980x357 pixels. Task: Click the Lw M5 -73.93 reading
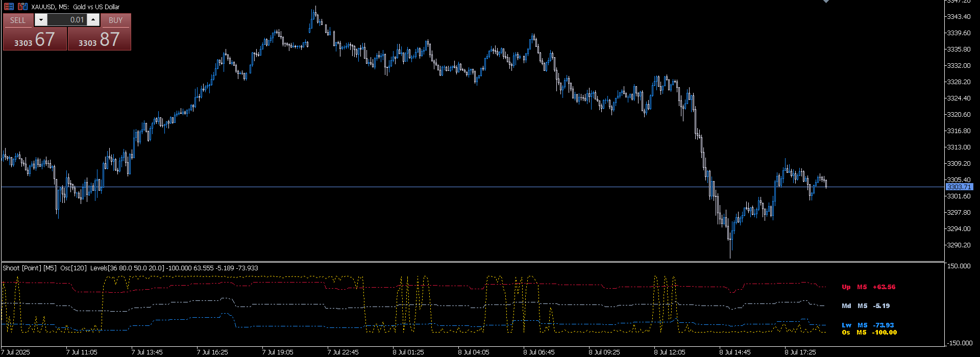(x=868, y=325)
